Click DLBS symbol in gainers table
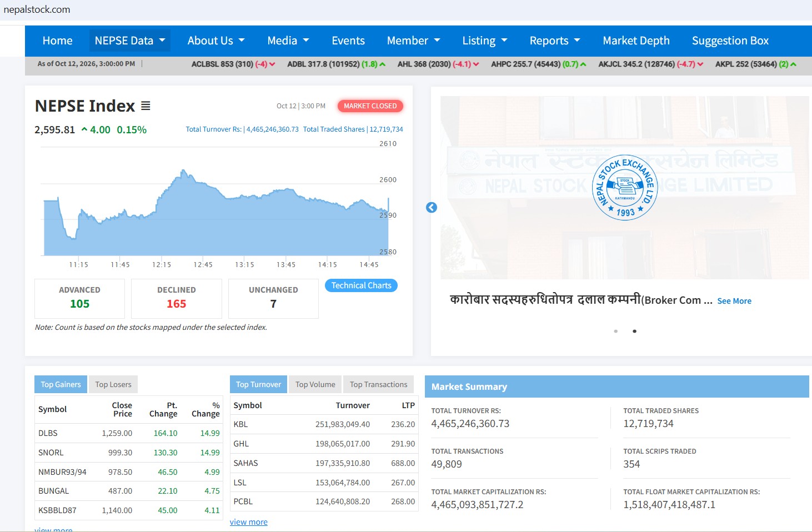 click(x=48, y=433)
